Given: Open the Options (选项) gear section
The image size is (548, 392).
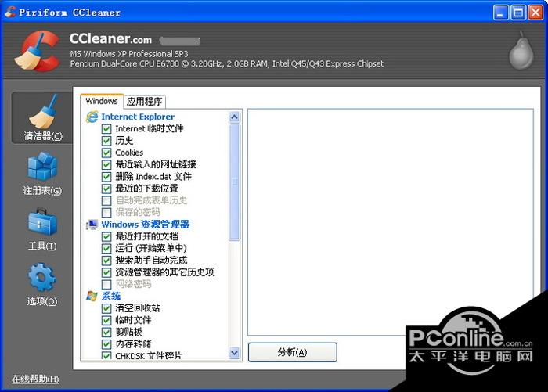Looking at the screenshot, I should point(42,284).
